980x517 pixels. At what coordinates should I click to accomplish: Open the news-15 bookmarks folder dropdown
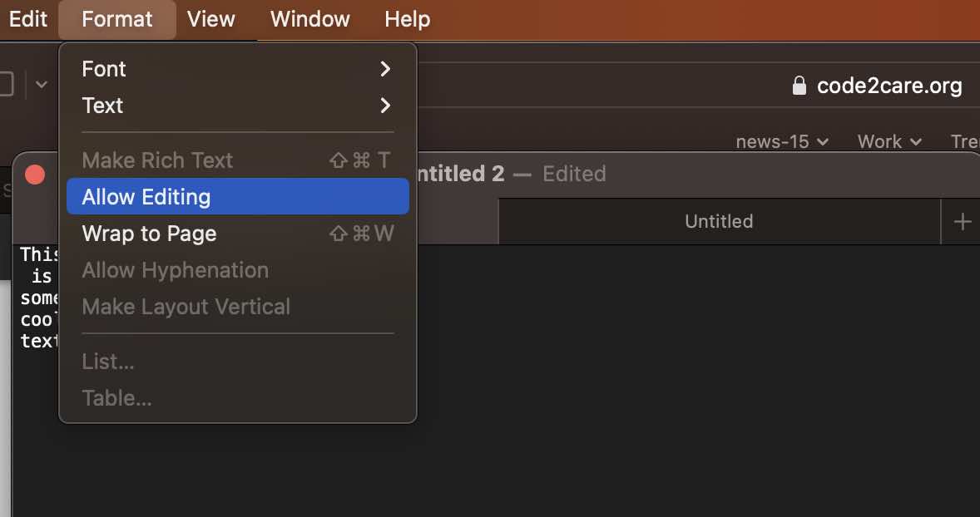[x=782, y=141]
